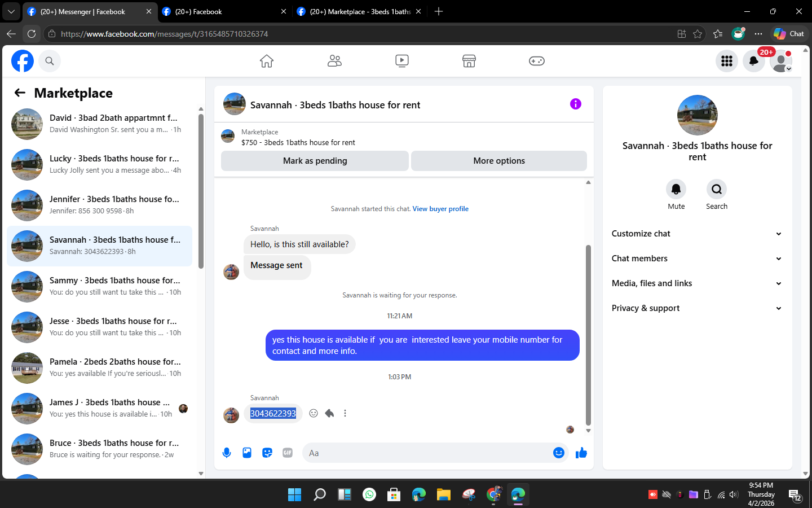The height and width of the screenshot is (508, 812).
Task: Open Friends icon in top navigation
Action: pyautogui.click(x=334, y=61)
